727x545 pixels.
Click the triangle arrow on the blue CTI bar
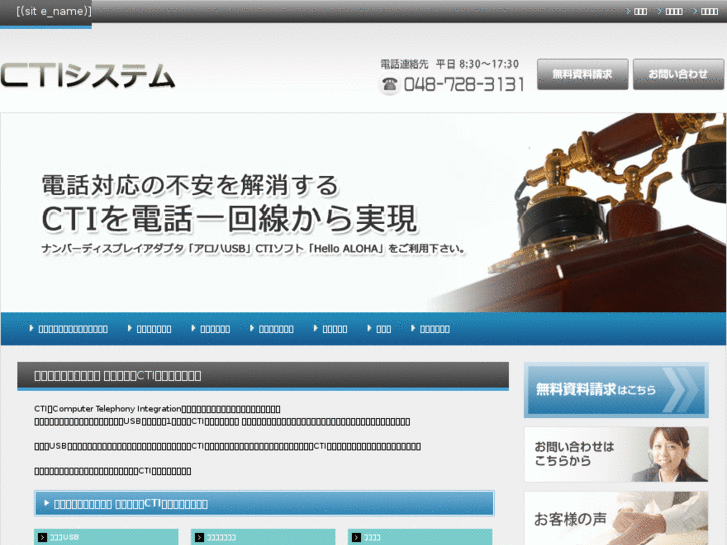(46, 503)
